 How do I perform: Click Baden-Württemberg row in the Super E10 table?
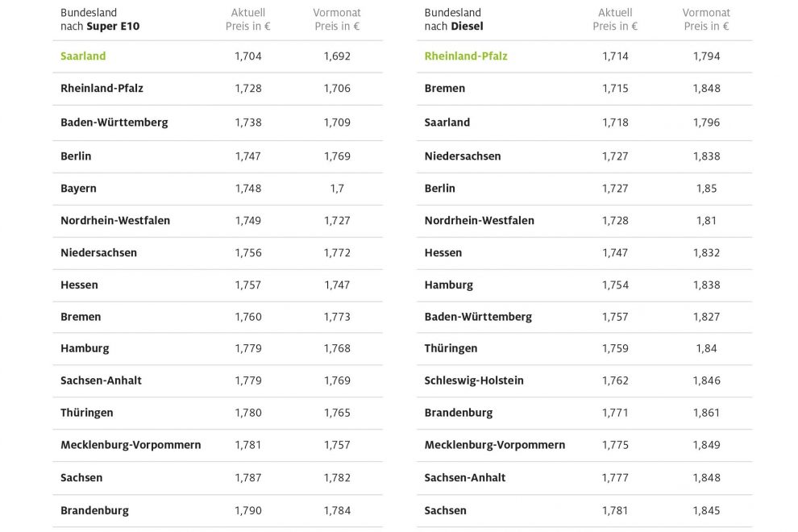click(114, 123)
